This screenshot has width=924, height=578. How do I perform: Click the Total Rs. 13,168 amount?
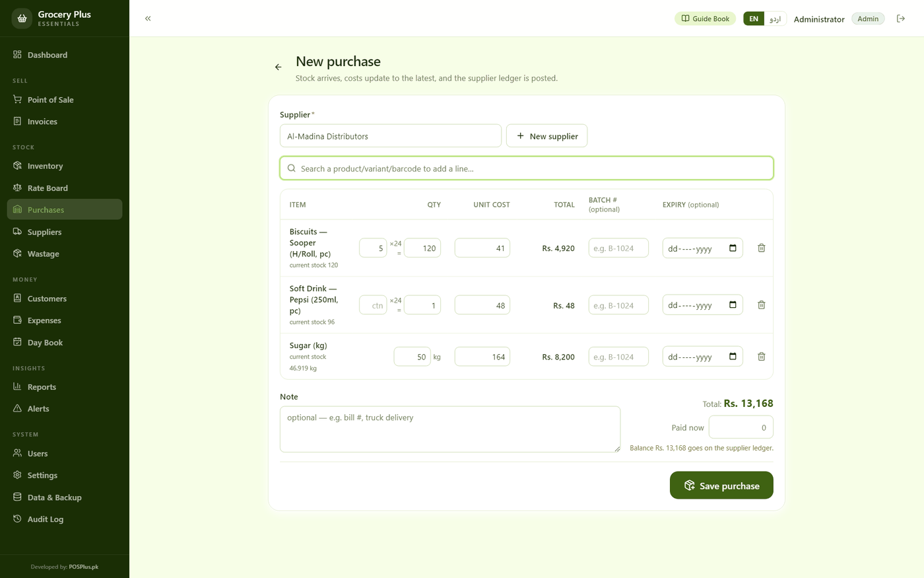[x=748, y=403]
